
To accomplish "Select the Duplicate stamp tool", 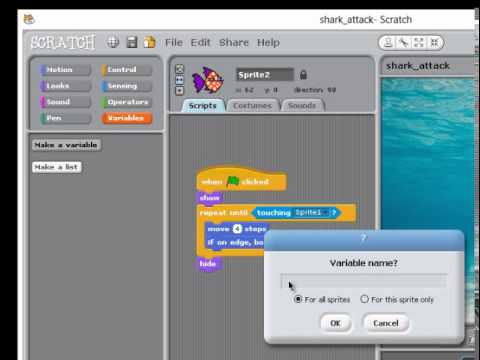I will [x=388, y=43].
